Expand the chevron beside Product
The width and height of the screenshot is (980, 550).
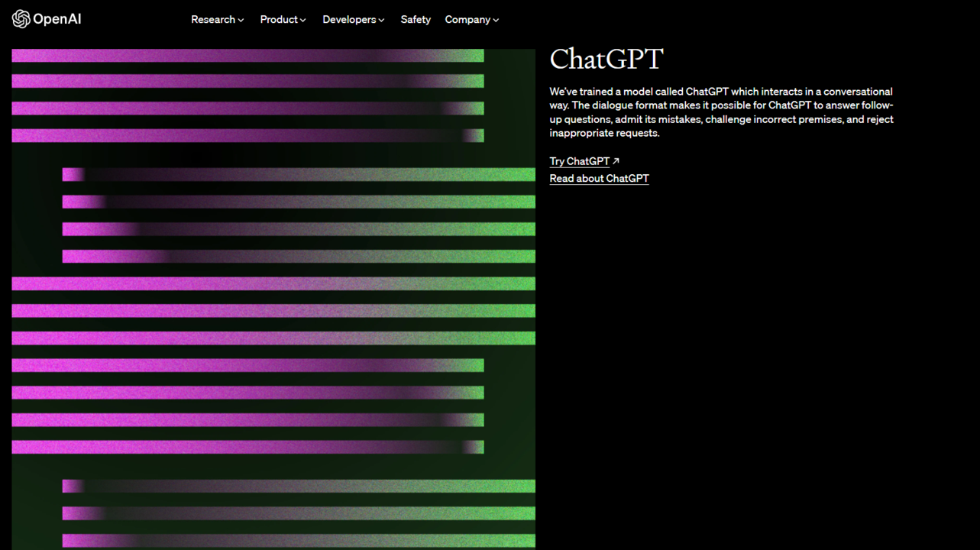pyautogui.click(x=302, y=21)
